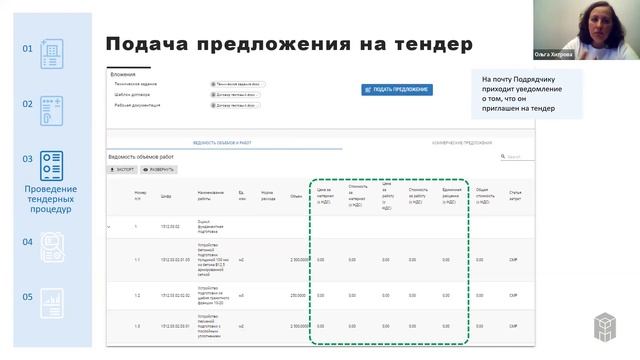
Task: Collapse row 1 with the chevron
Action: point(109,227)
